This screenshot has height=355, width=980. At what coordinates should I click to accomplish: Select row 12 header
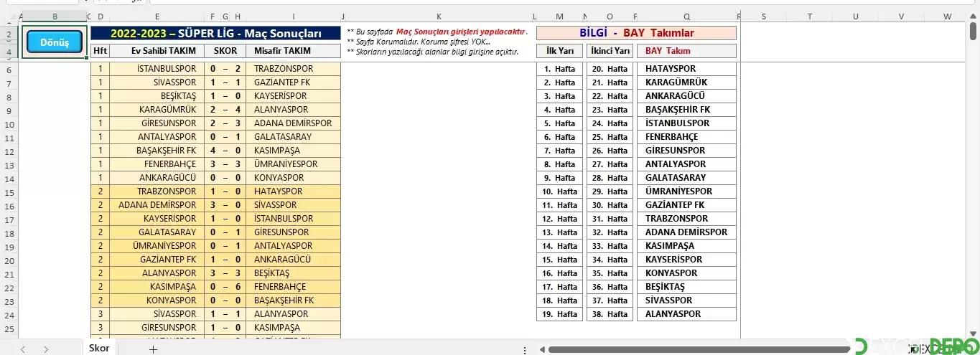[x=9, y=151]
